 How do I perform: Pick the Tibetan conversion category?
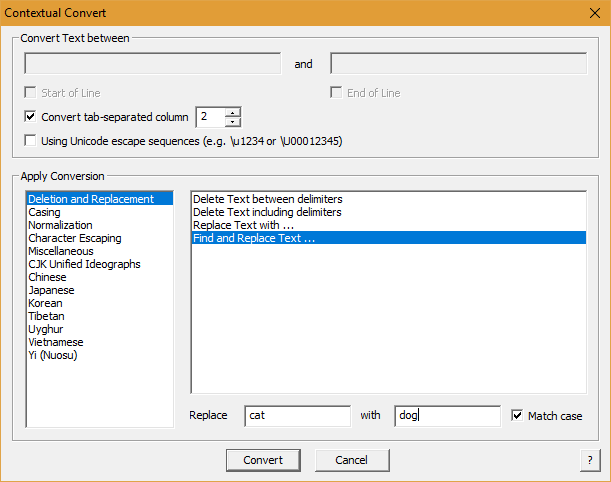[x=100, y=316]
